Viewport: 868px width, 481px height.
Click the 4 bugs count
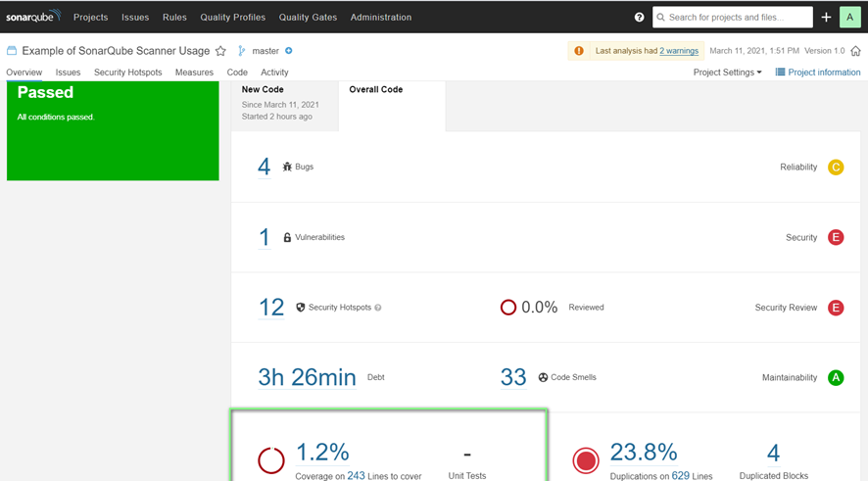(265, 167)
